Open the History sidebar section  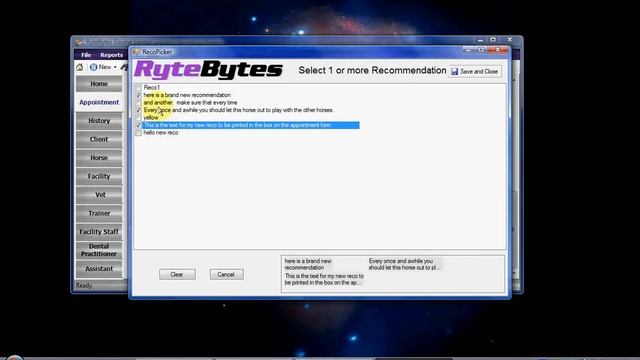(x=99, y=121)
